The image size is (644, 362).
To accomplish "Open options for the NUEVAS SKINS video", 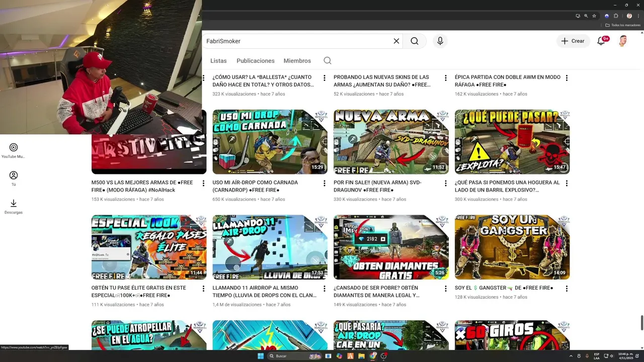I will click(x=445, y=78).
